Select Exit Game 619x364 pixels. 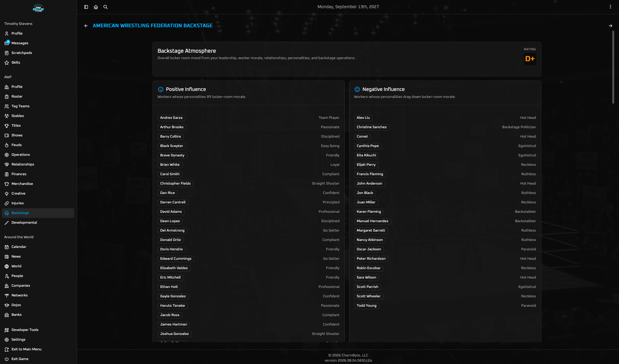[38, 359]
